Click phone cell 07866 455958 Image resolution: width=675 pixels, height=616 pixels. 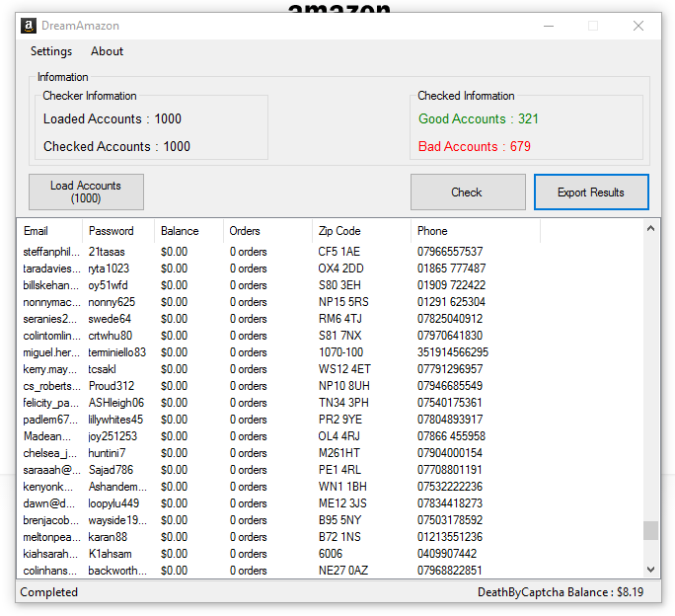pos(451,436)
